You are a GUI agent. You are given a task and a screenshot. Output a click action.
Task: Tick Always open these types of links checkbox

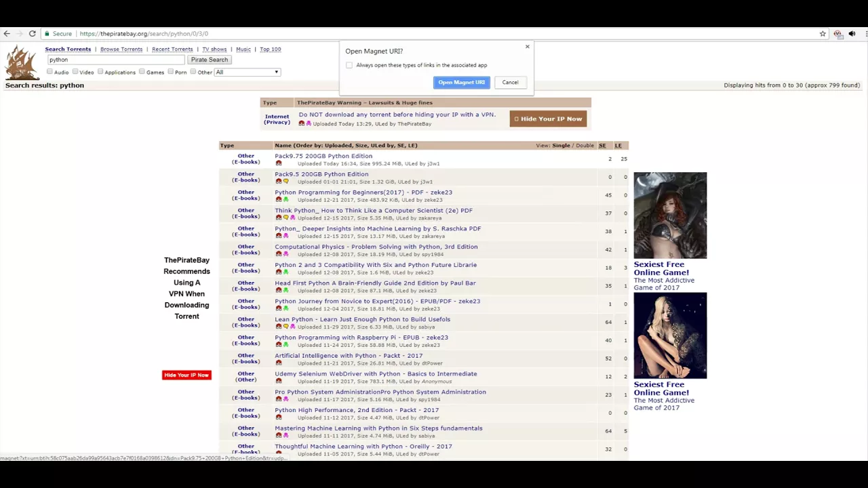(349, 65)
